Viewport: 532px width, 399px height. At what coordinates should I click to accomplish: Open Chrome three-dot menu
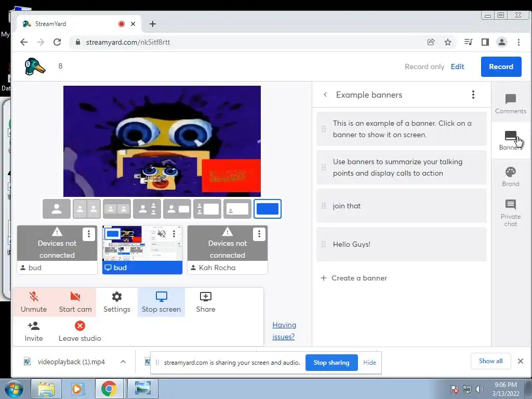pyautogui.click(x=518, y=42)
